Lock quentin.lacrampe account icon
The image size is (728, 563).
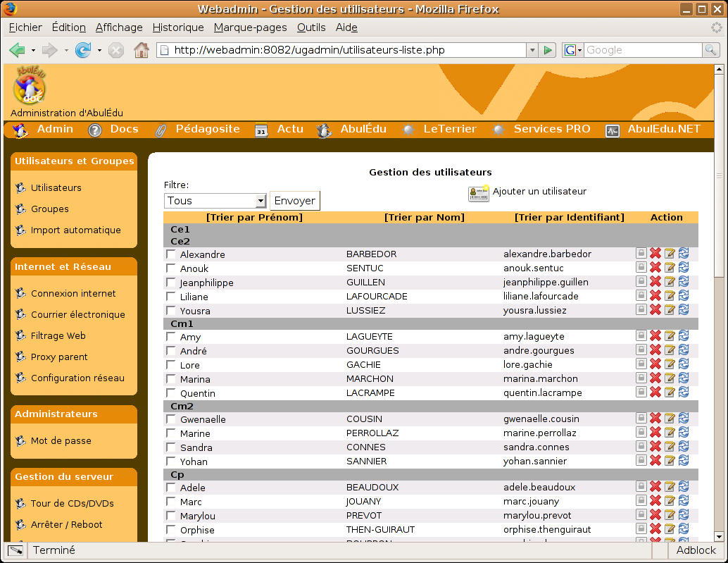coord(641,392)
